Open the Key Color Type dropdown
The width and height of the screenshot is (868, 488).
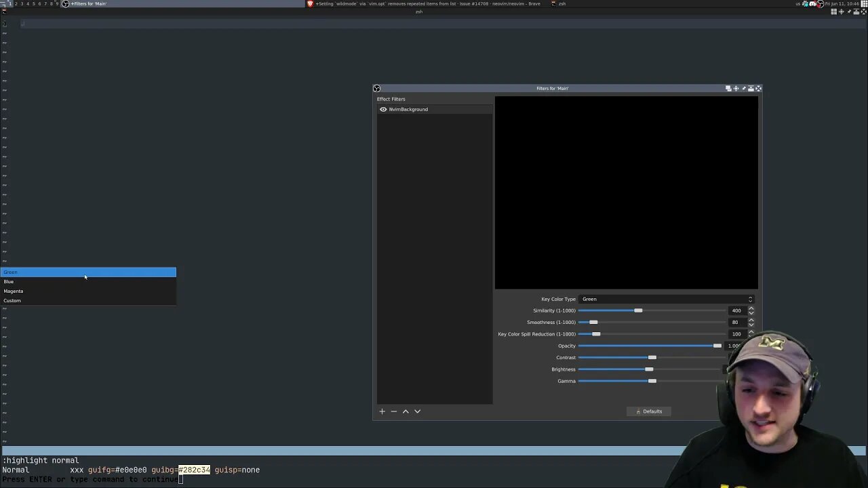click(667, 299)
